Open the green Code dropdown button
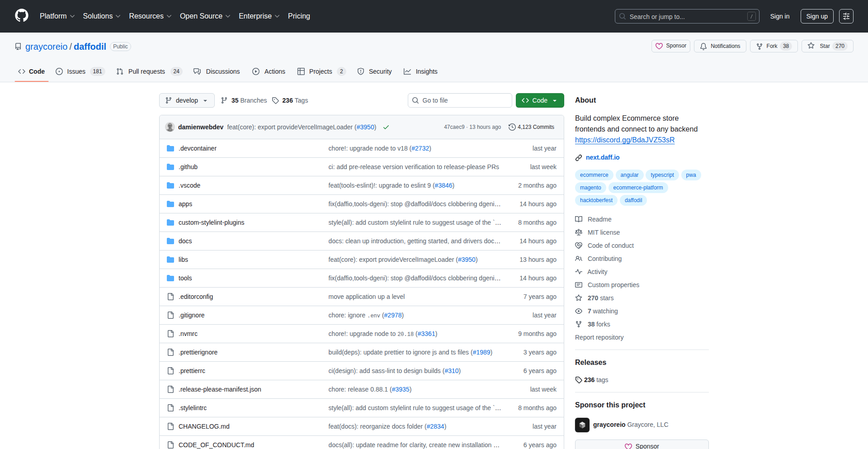 540,100
